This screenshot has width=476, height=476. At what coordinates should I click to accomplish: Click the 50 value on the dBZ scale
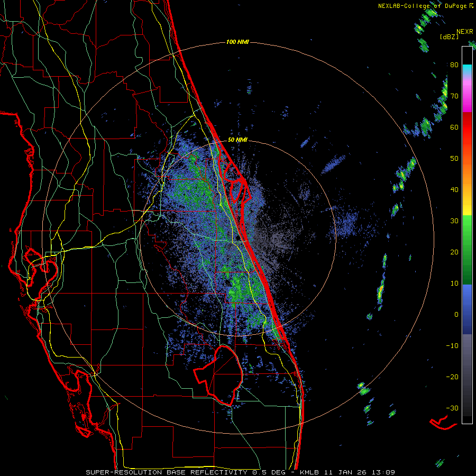(x=454, y=159)
